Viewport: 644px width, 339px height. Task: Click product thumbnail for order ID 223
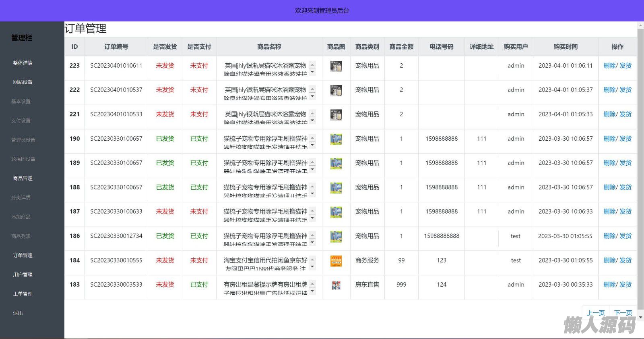click(x=336, y=66)
